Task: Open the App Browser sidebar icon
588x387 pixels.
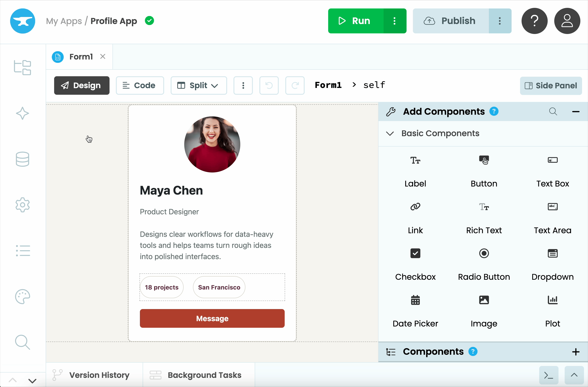Action: click(x=23, y=68)
